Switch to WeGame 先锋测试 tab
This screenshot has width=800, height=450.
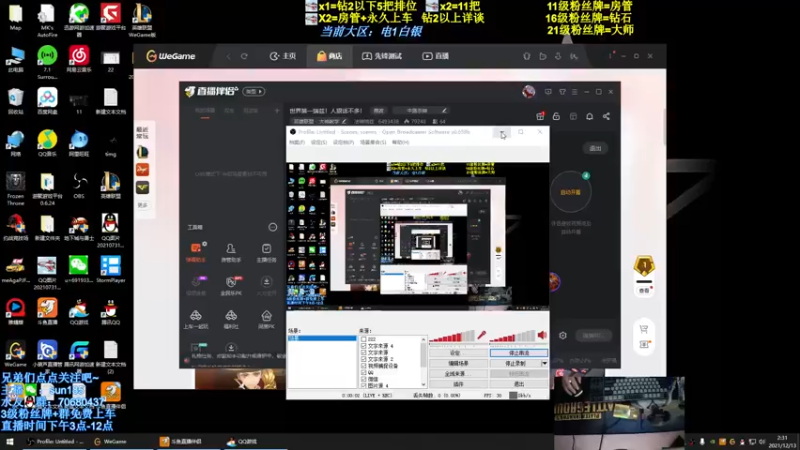pyautogui.click(x=382, y=56)
